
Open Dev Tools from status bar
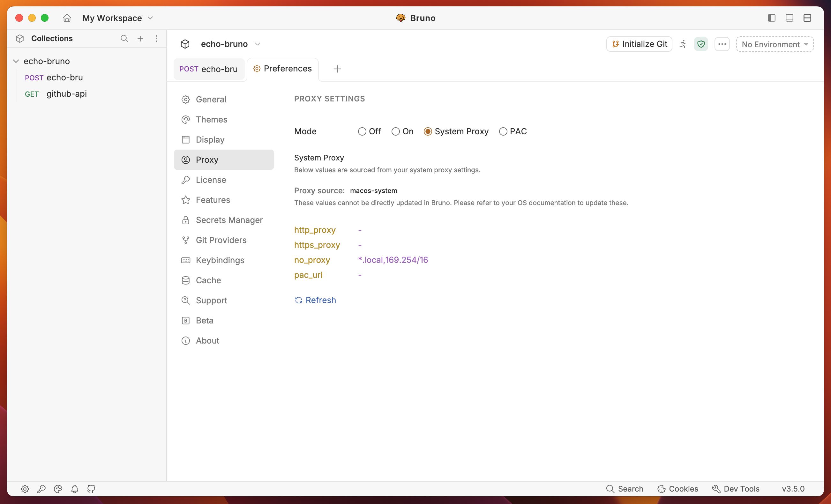[735, 489]
